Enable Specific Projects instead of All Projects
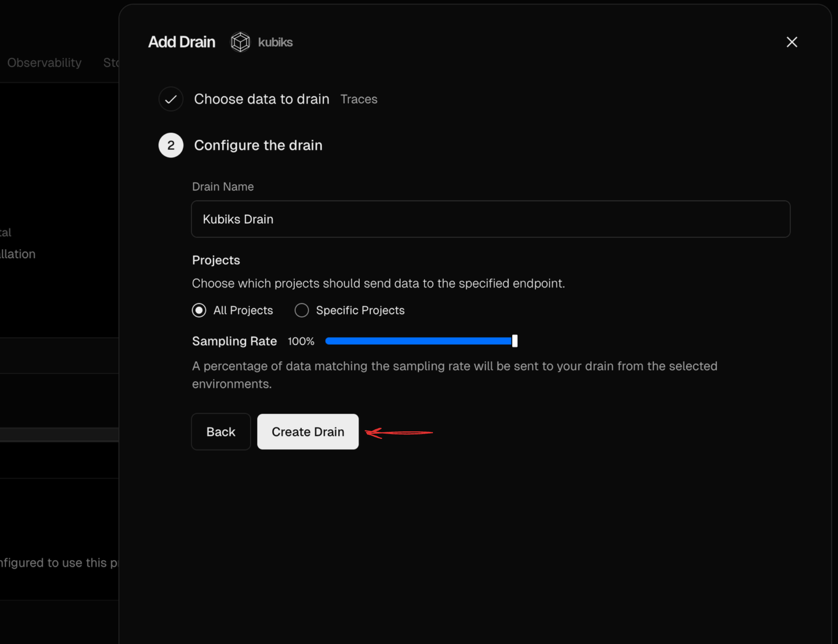The image size is (838, 644). (x=301, y=310)
